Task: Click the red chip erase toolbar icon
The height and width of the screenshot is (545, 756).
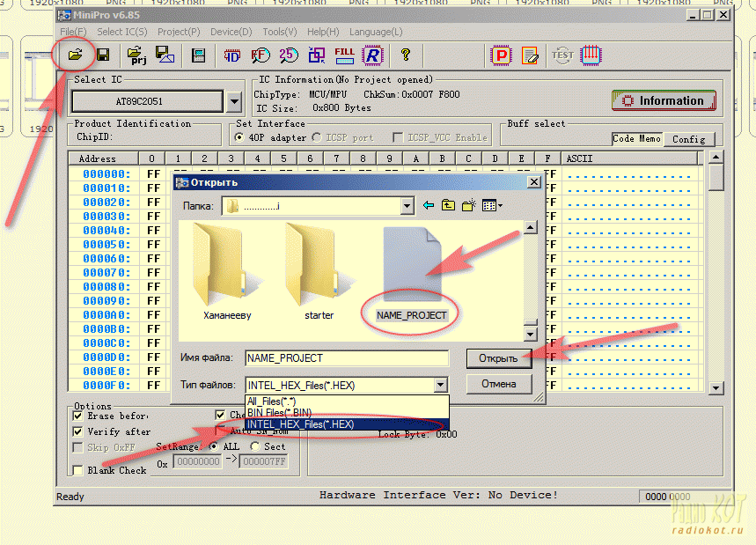Action: (591, 55)
